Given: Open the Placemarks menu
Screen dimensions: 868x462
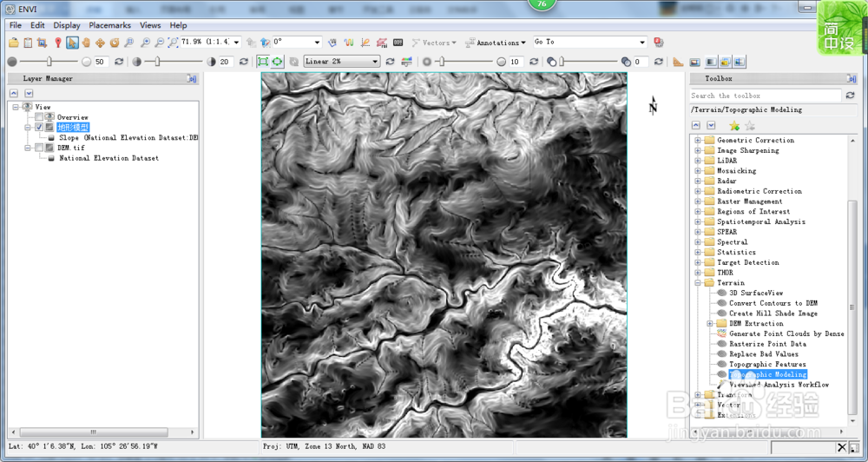Looking at the screenshot, I should 109,25.
